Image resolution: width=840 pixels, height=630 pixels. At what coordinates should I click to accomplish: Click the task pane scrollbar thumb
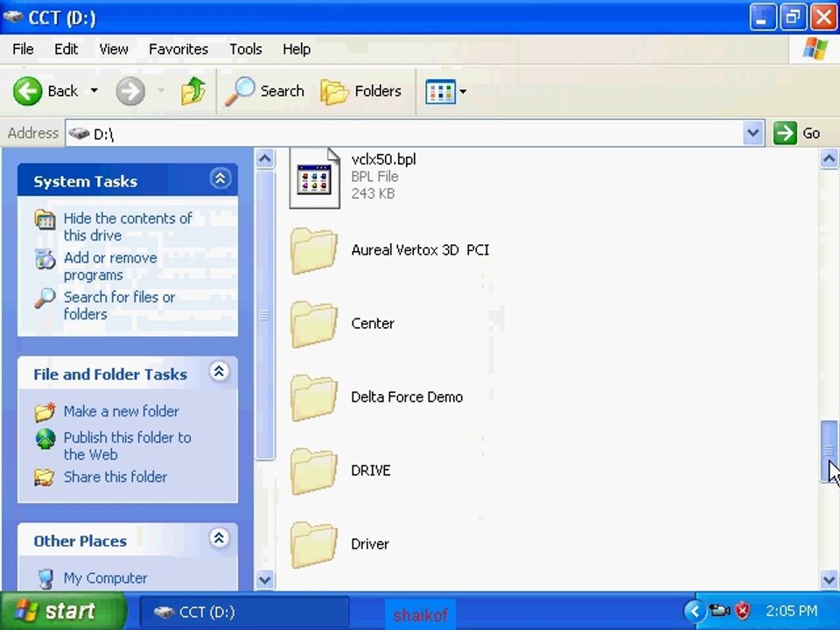coord(264,316)
